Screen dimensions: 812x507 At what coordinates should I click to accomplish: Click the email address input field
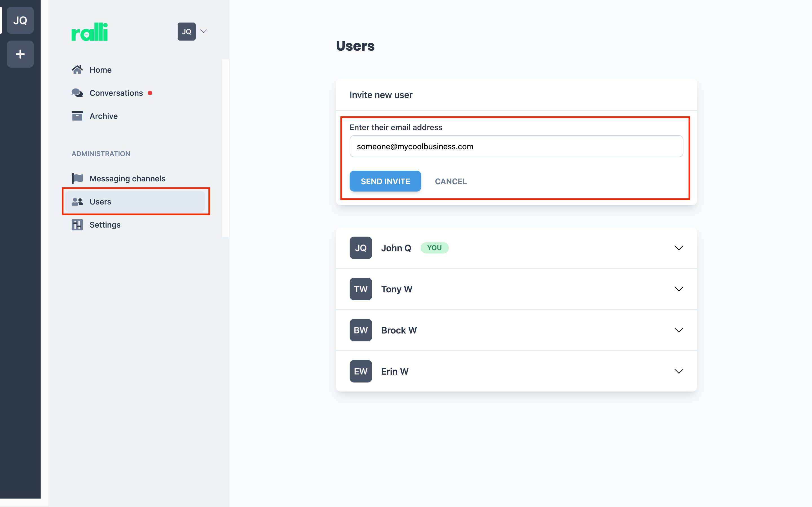click(516, 146)
